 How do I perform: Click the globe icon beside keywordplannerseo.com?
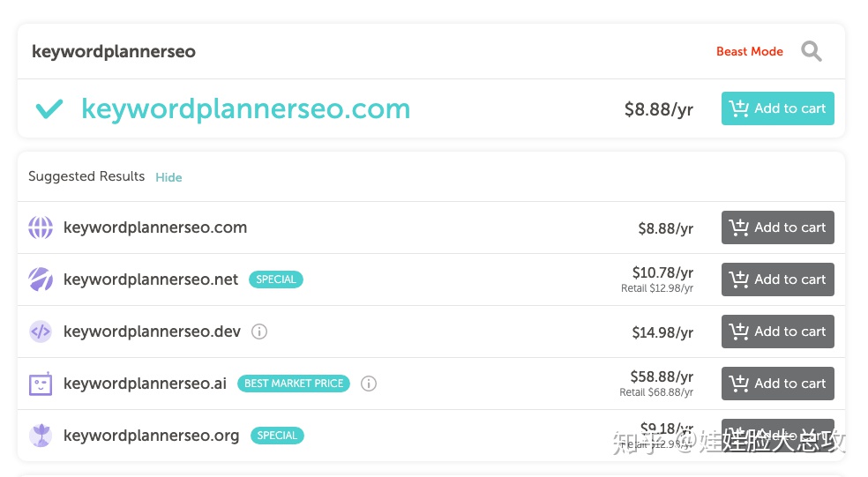pos(41,227)
